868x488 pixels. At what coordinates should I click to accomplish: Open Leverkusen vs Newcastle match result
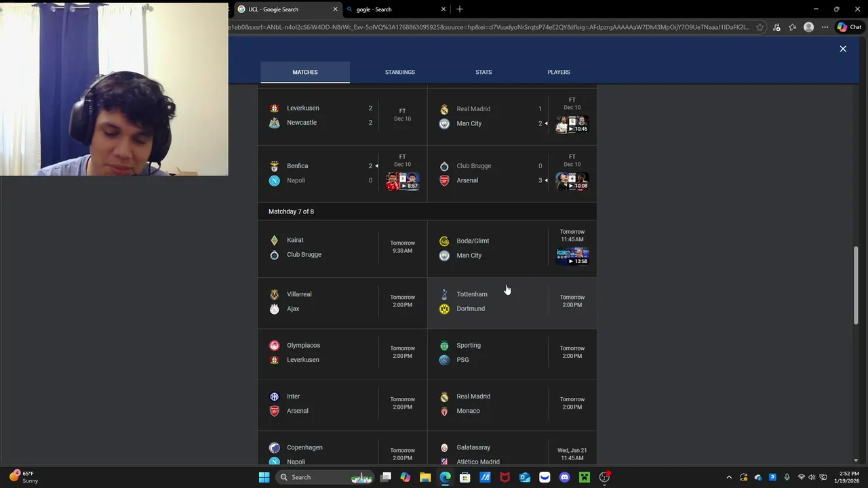342,115
